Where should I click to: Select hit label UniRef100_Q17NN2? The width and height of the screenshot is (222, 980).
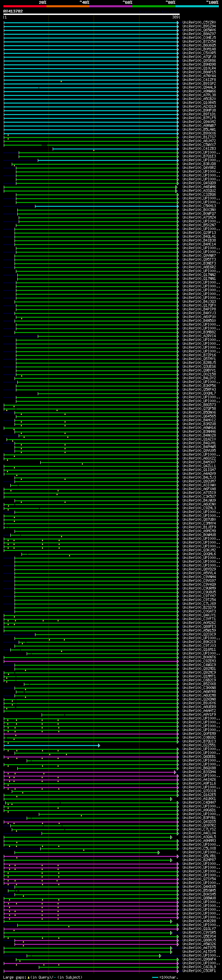(199, 275)
